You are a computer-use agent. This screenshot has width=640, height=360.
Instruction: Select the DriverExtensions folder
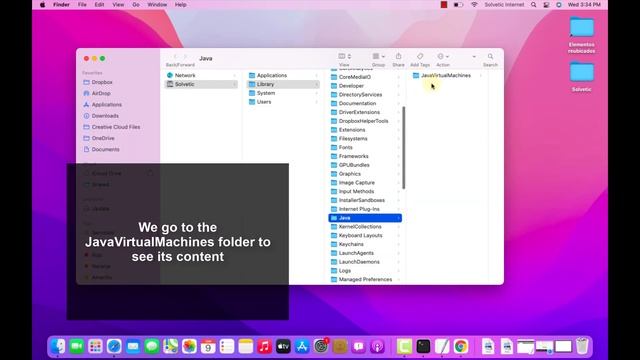point(365,112)
